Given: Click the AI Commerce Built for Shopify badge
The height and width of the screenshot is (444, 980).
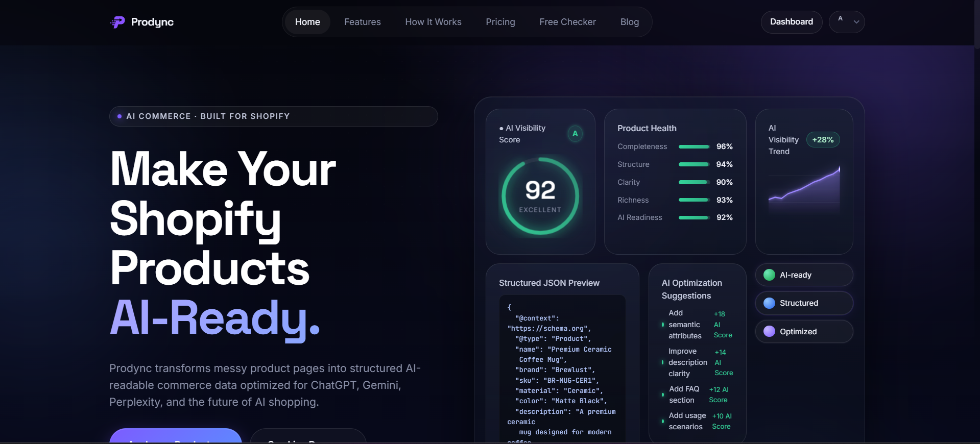Looking at the screenshot, I should tap(274, 116).
